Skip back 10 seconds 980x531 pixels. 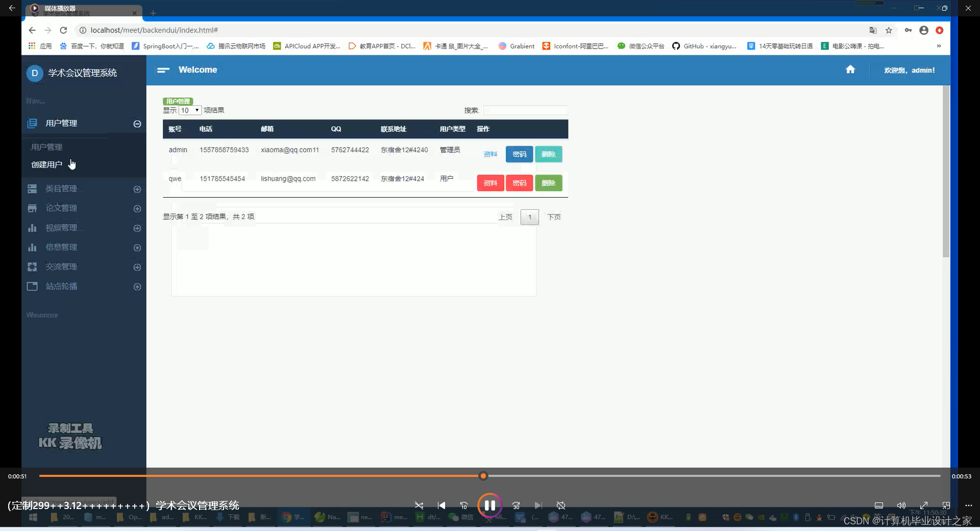(x=464, y=505)
